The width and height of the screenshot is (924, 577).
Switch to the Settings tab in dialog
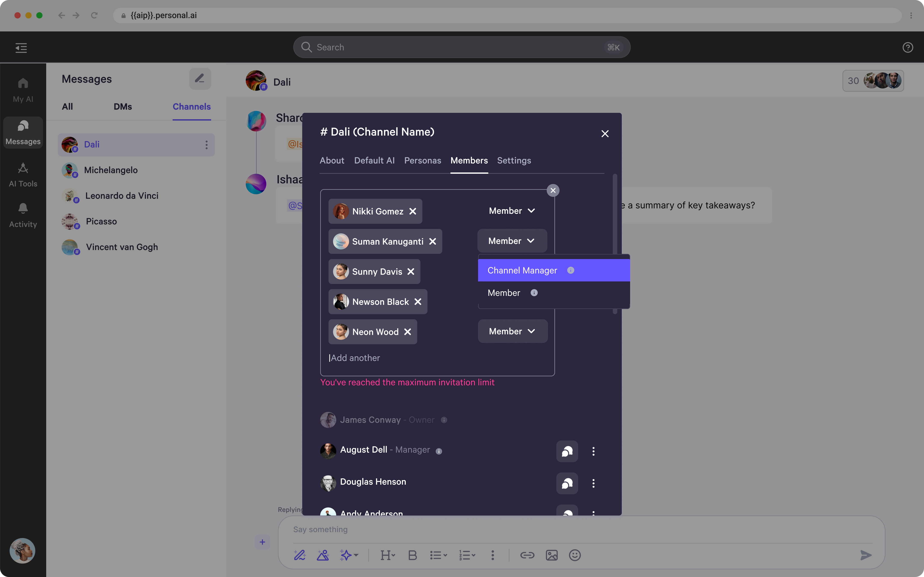[514, 161]
